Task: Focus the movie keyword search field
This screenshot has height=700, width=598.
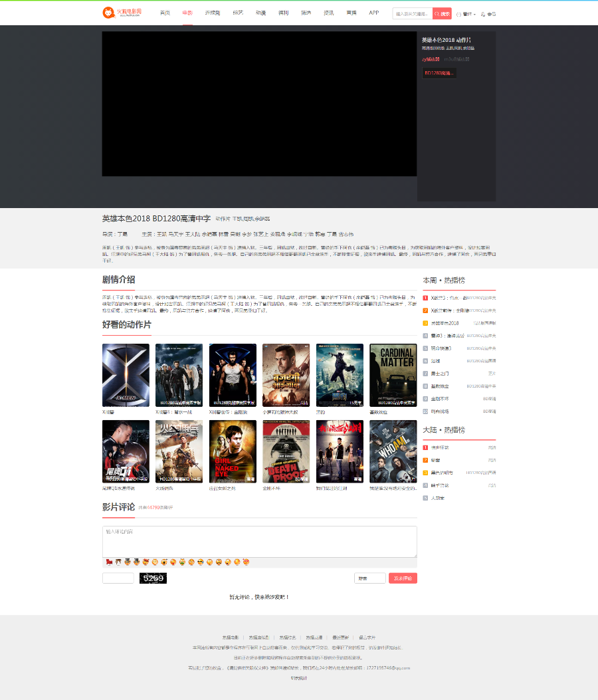Action: coord(413,14)
